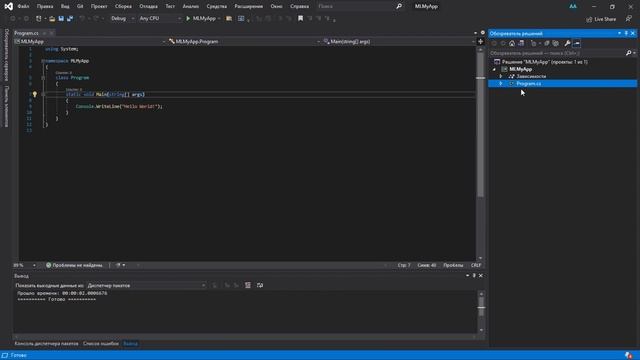The width and height of the screenshot is (640, 360).
Task: Close the Program.cs editor tab
Action: pos(51,33)
